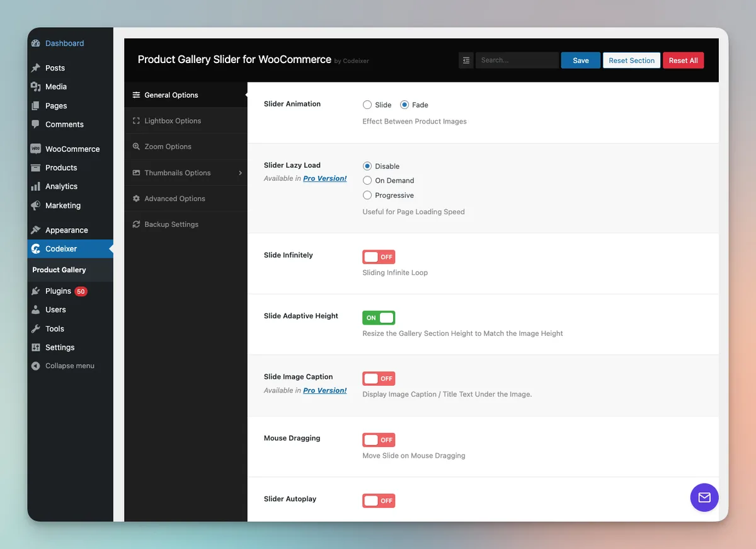The width and height of the screenshot is (756, 549).
Task: Click the Tools wrench icon
Action: click(36, 328)
